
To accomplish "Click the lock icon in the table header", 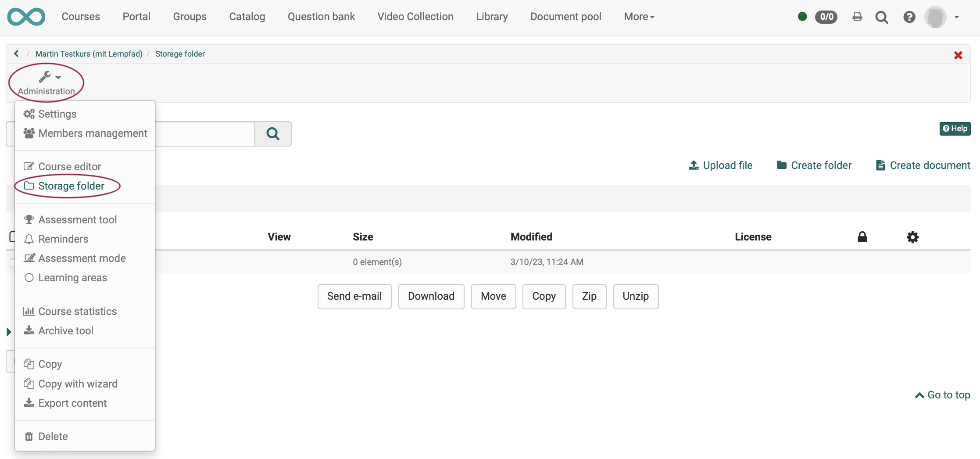I will (862, 237).
